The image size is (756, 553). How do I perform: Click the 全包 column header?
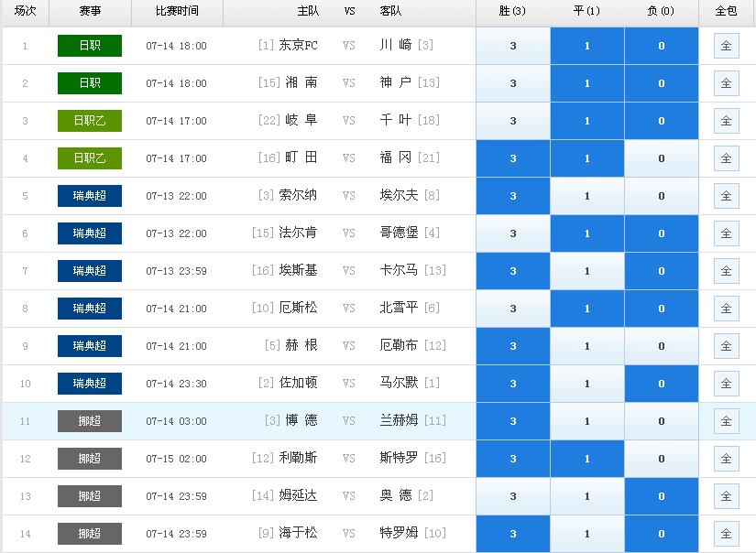tap(726, 11)
